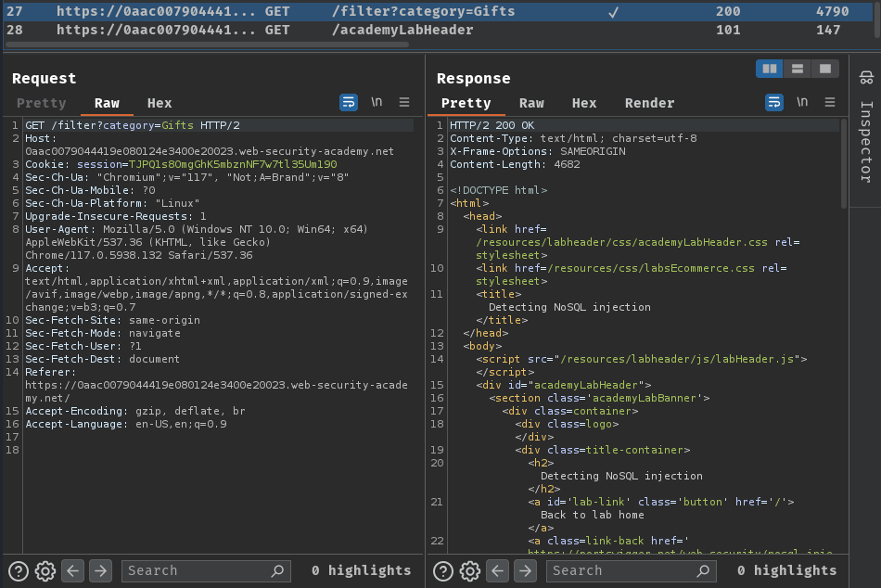Go to next Response search match
The height and width of the screenshot is (588, 881).
(525, 571)
